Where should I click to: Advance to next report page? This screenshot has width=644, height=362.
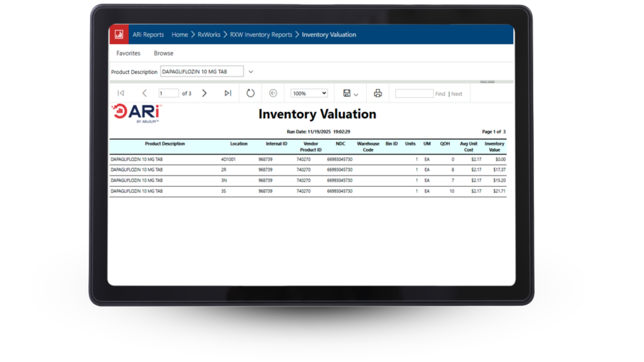[x=204, y=93]
